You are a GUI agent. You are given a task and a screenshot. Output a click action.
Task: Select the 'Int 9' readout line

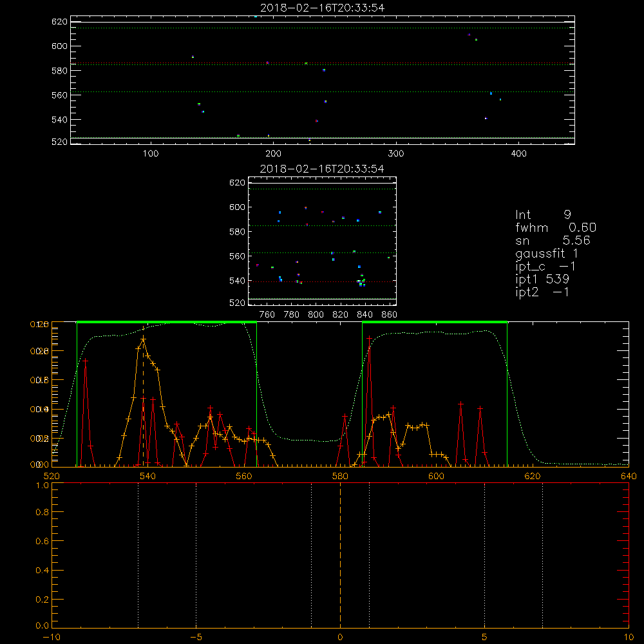point(543,215)
